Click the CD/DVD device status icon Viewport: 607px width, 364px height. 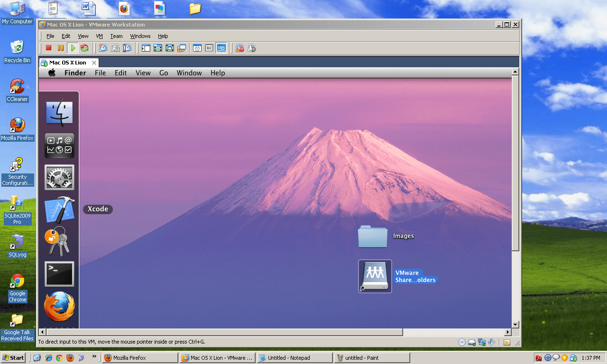point(462,342)
